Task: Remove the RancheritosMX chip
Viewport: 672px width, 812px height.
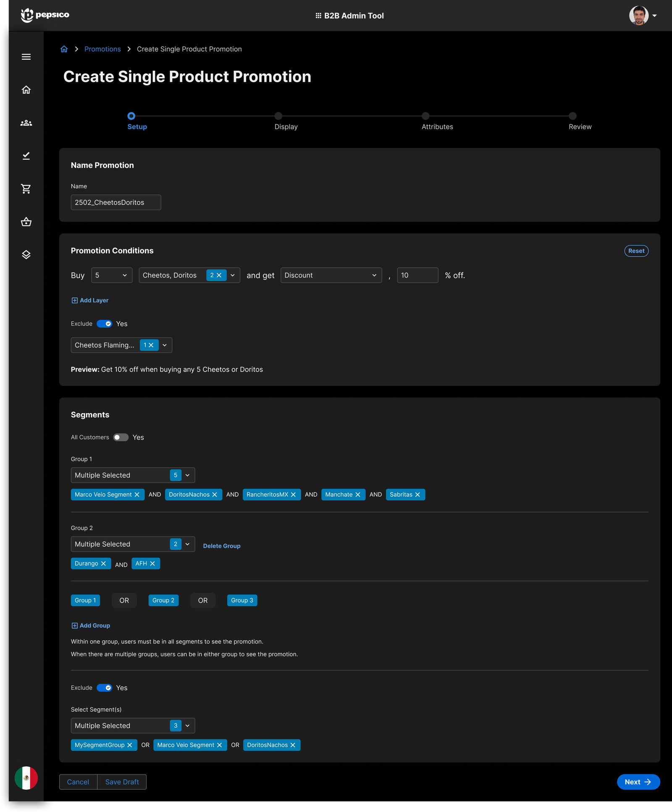Action: coord(293,495)
